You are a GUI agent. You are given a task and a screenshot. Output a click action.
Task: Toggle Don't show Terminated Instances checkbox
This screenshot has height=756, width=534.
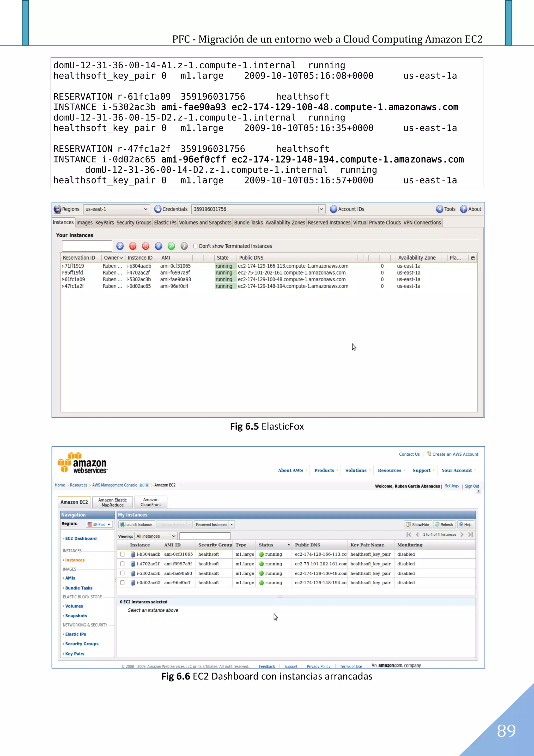[196, 246]
